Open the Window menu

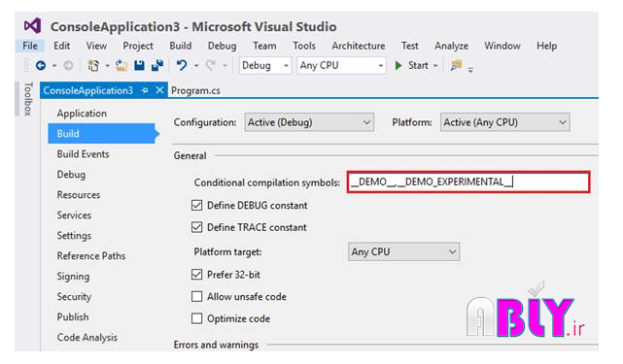tap(502, 46)
